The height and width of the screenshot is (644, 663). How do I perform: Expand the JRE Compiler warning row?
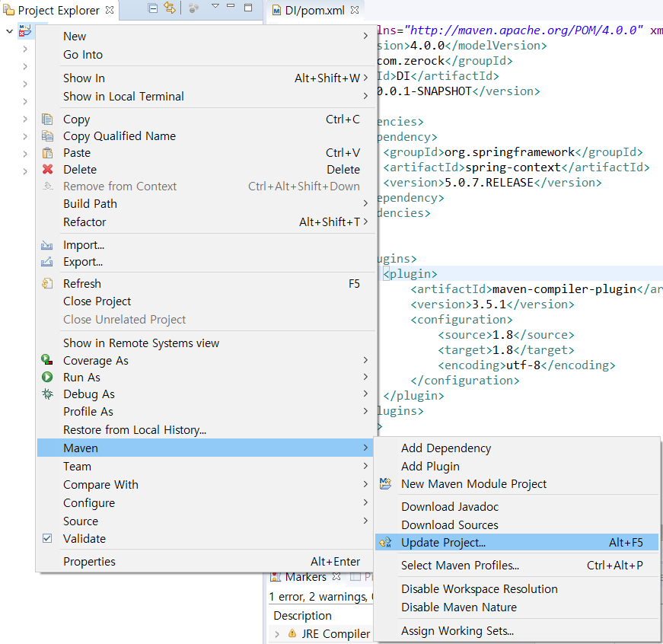click(x=277, y=634)
